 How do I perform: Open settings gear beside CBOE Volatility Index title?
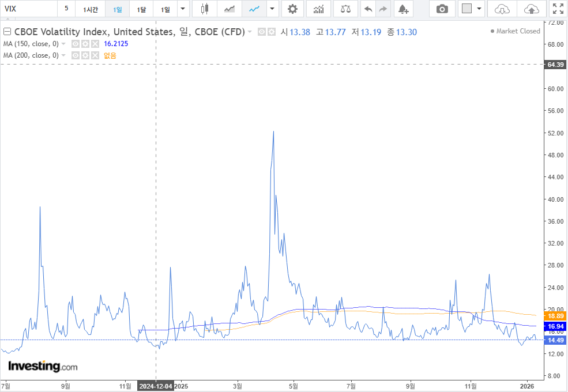click(272, 32)
